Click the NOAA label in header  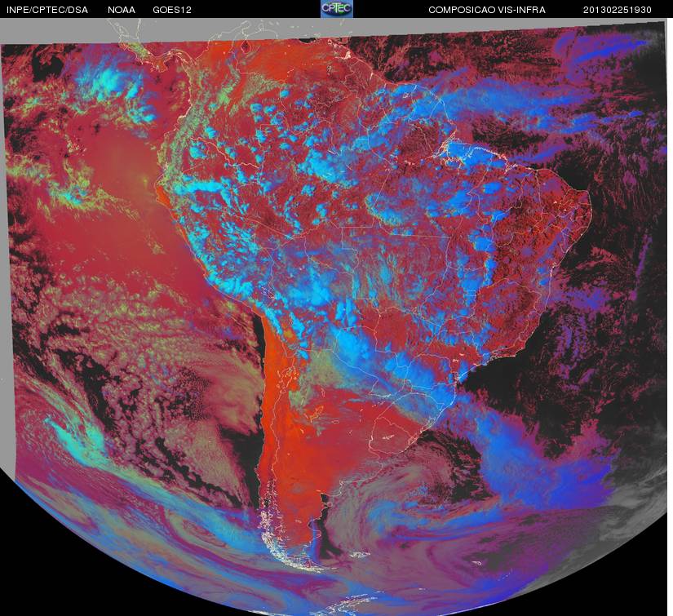[122, 10]
